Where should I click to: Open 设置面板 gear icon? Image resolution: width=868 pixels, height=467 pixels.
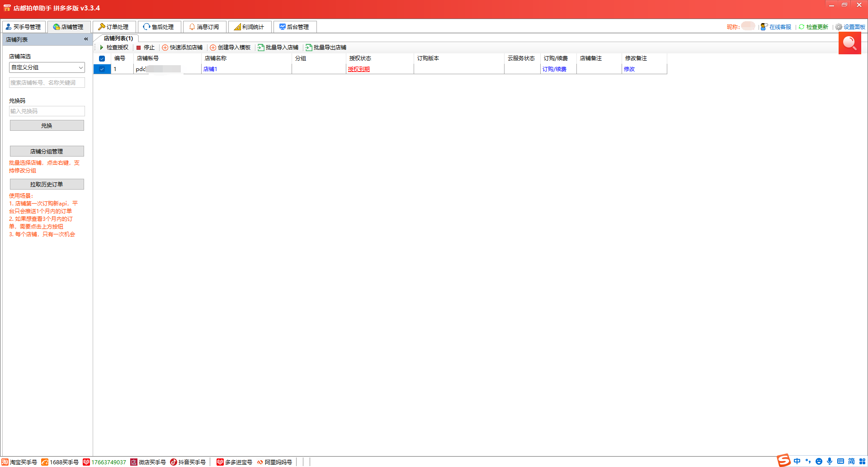839,27
